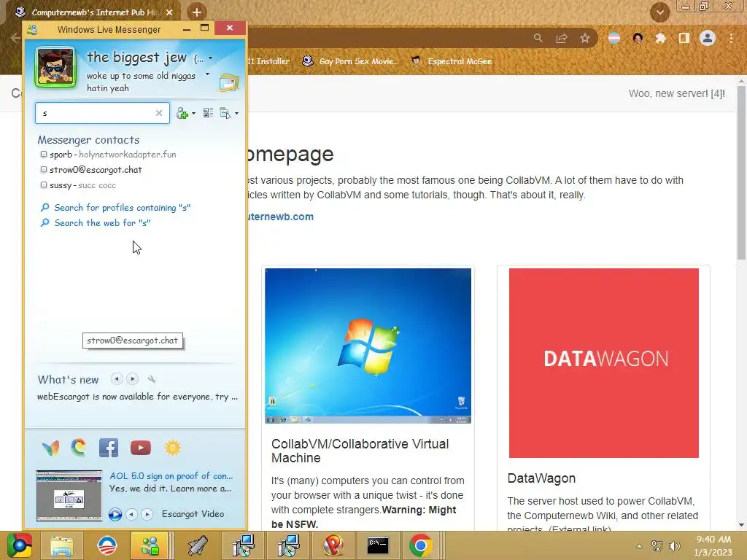Click Windows Live Messenger taskbar button
The width and height of the screenshot is (747, 560).
point(150,545)
